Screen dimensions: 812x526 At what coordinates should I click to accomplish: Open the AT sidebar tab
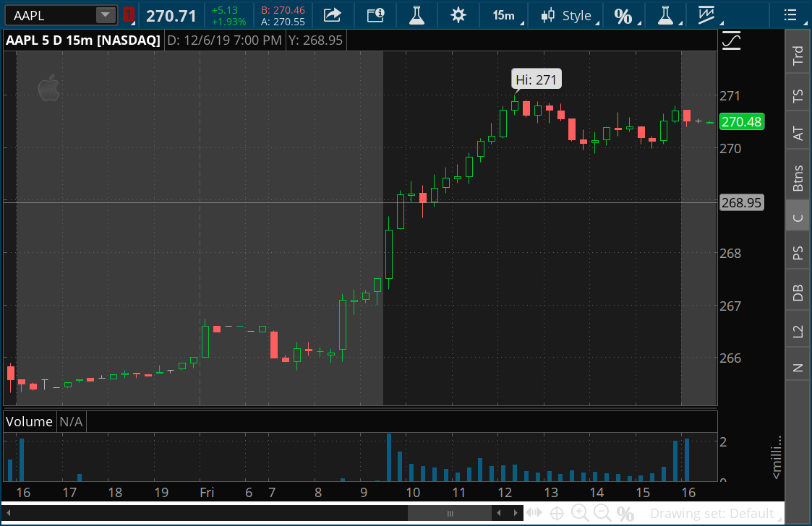pyautogui.click(x=798, y=133)
